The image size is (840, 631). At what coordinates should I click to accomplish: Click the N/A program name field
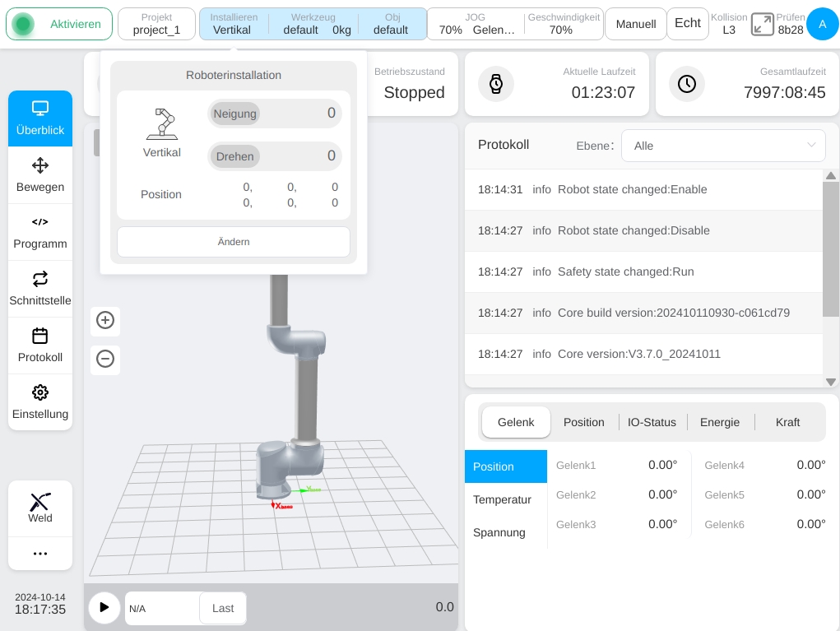162,609
